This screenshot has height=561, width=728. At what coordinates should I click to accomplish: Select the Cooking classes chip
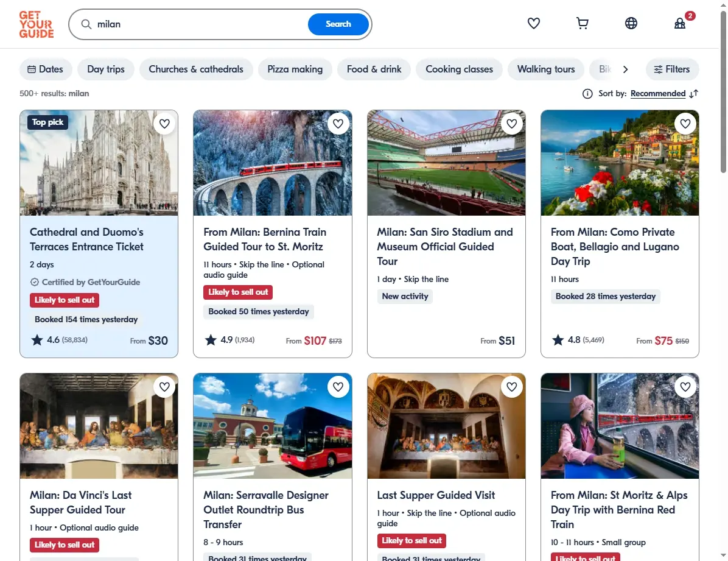(459, 69)
